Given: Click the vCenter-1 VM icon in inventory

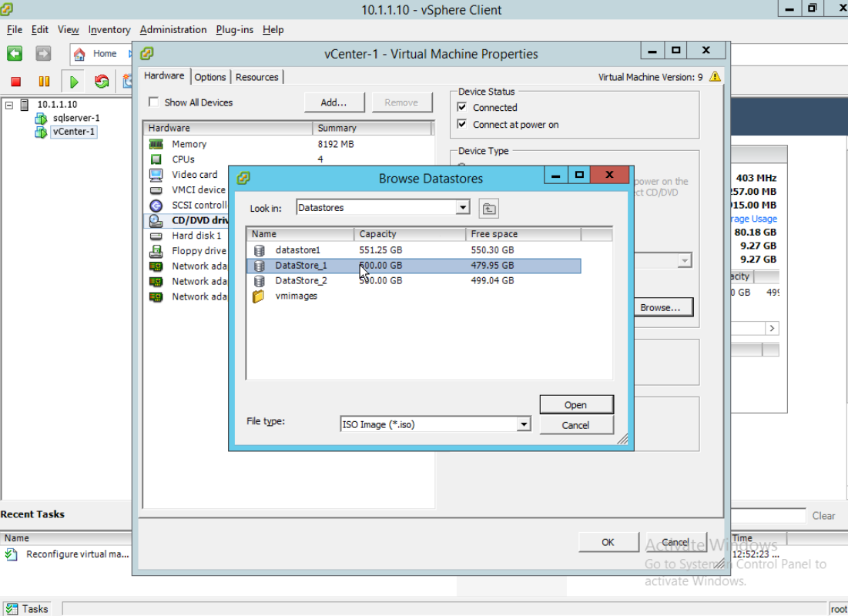Looking at the screenshot, I should tap(41, 132).
